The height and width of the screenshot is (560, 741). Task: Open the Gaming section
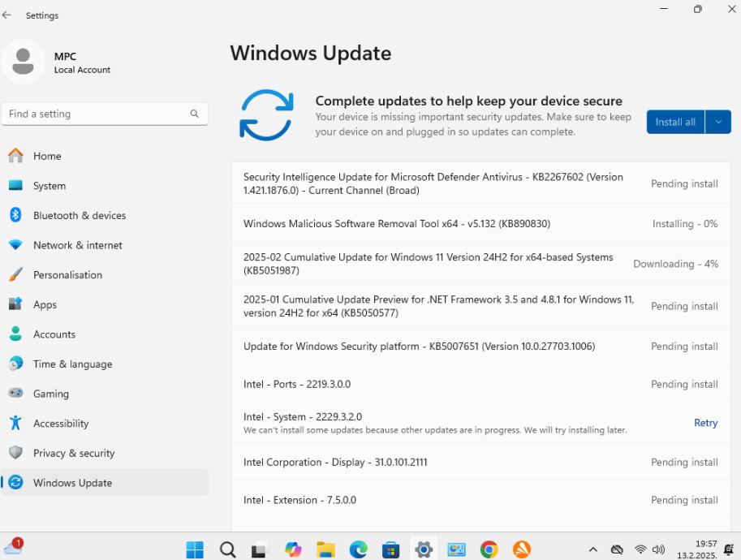pos(105,394)
